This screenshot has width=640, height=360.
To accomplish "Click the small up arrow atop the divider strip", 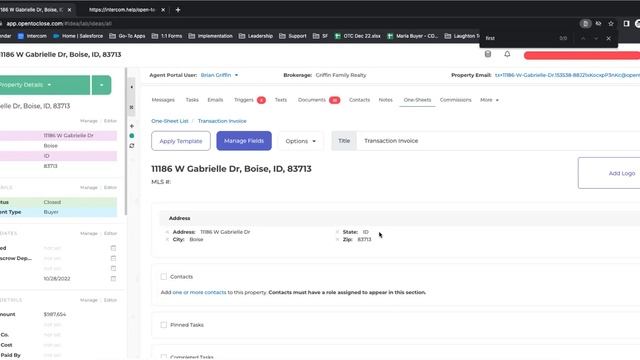I will click(131, 87).
